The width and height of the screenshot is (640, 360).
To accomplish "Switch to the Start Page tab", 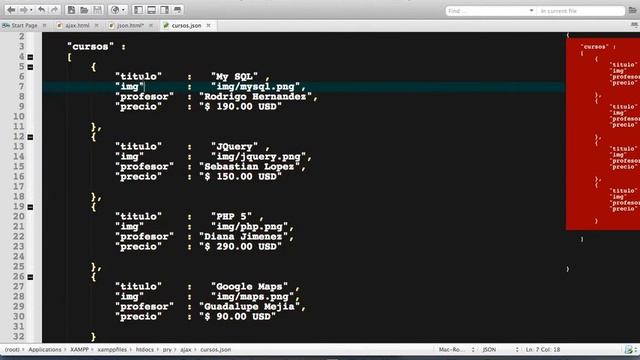I will [x=24, y=25].
